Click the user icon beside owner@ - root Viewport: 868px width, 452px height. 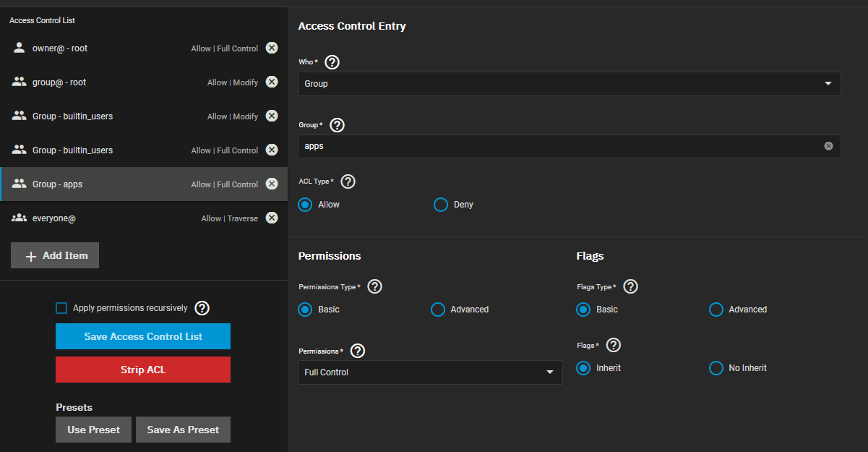pos(20,48)
